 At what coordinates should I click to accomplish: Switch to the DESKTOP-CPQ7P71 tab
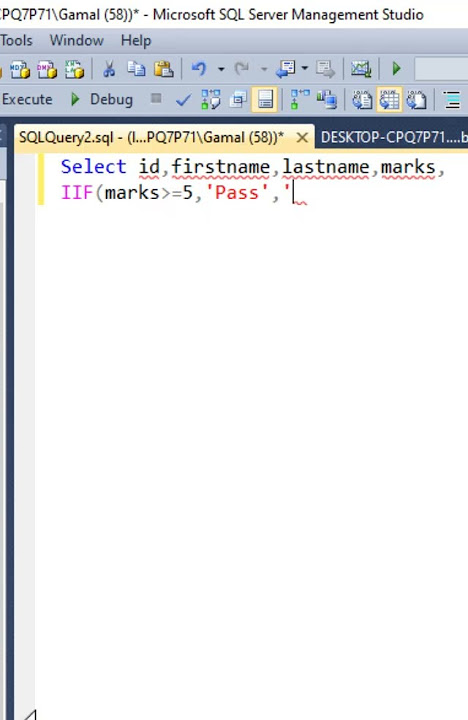(x=394, y=137)
